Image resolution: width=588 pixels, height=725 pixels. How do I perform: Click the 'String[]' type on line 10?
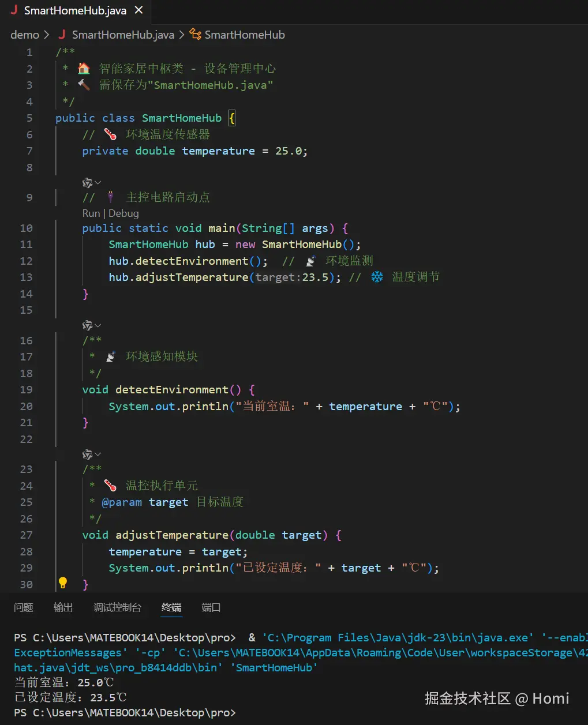(x=268, y=228)
